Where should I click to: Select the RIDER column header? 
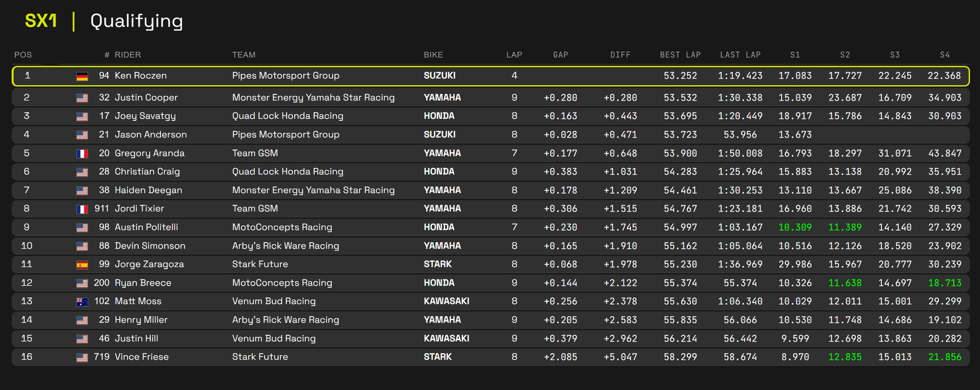click(128, 55)
